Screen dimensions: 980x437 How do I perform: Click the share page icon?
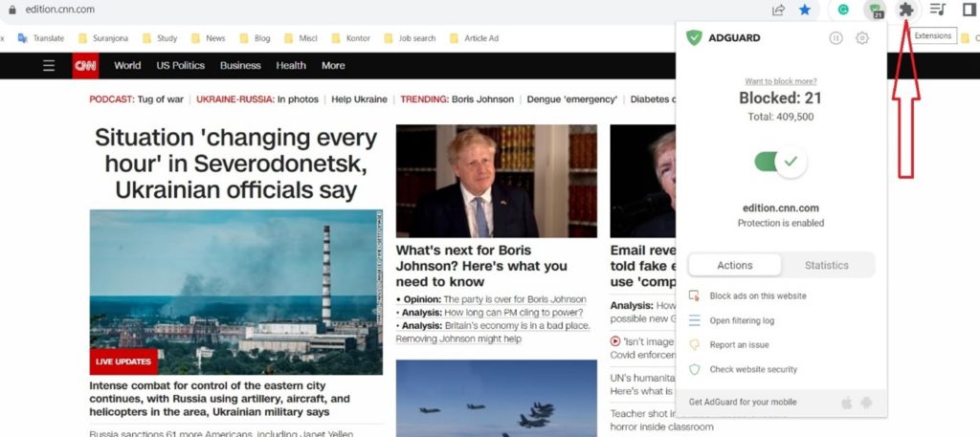pos(778,10)
